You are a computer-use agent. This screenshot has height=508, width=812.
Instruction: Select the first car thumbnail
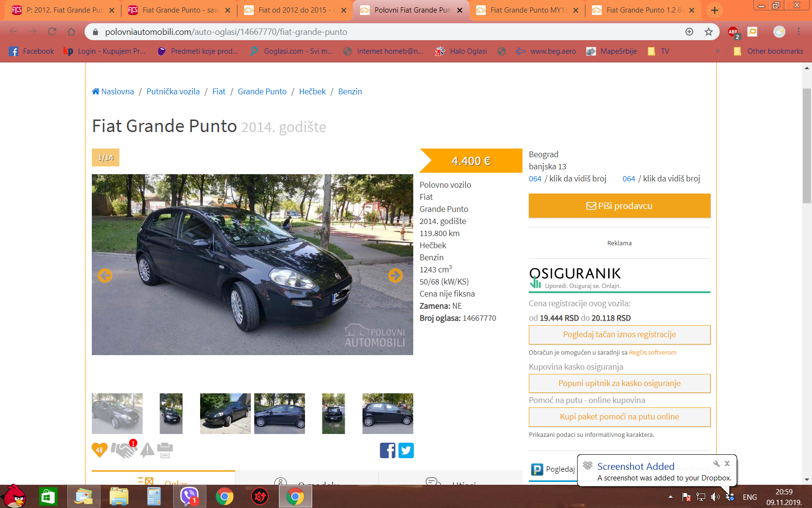pos(117,414)
